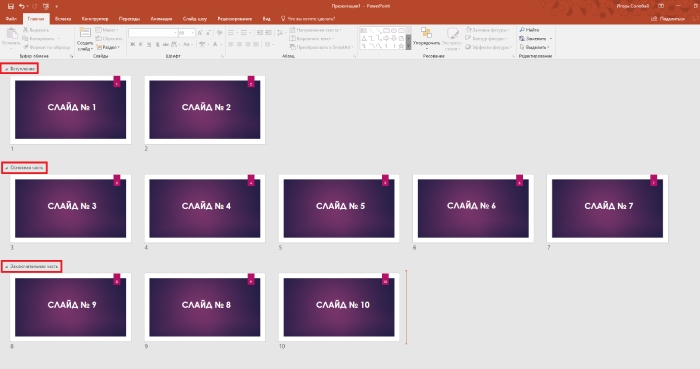
Task: Click the Save icon in quick access toolbar
Action: (x=11, y=6)
